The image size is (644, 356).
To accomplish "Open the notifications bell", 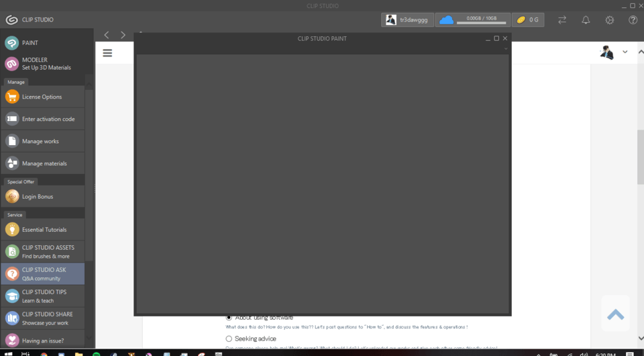I will [586, 19].
